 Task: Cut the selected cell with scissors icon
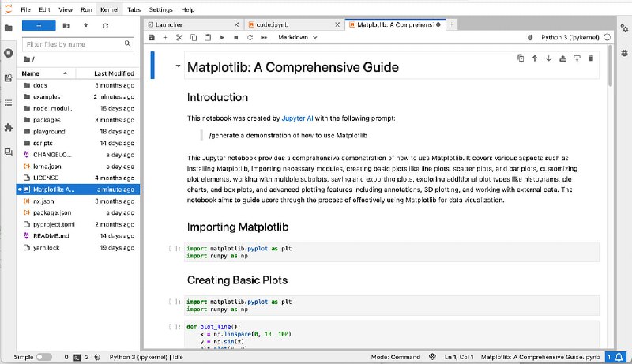179,37
